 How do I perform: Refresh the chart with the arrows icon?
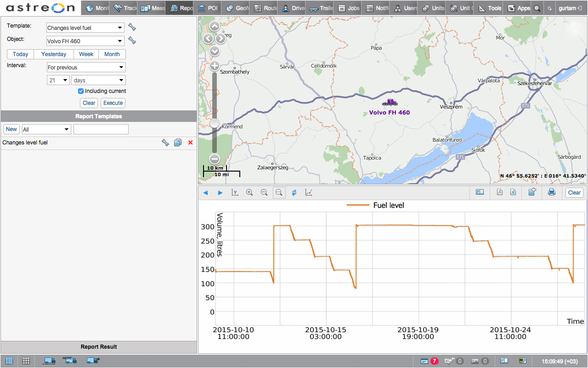(x=294, y=193)
